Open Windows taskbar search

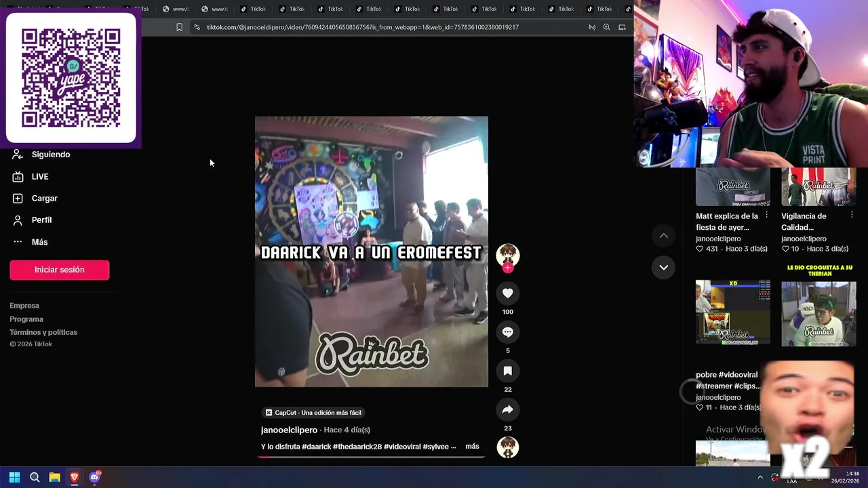click(x=35, y=477)
